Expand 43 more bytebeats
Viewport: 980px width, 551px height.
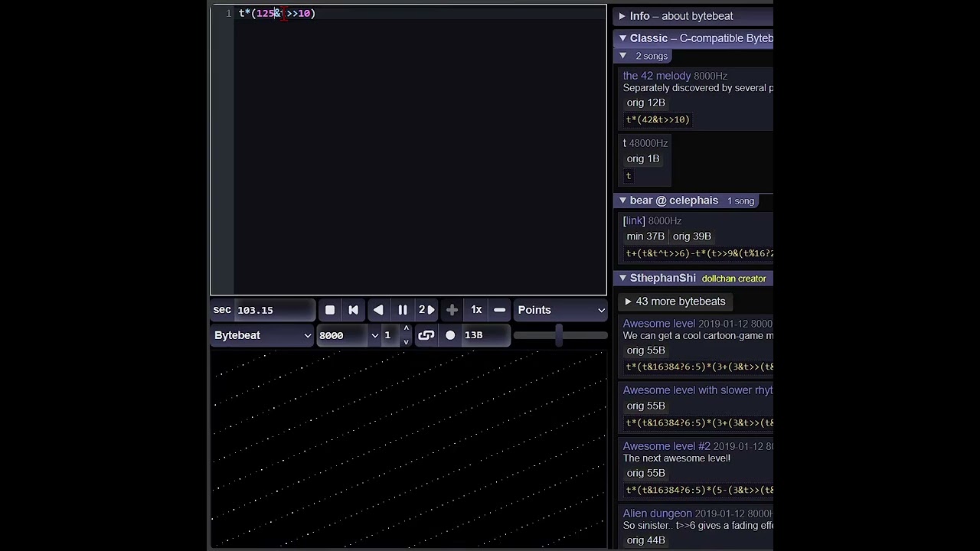[675, 302]
